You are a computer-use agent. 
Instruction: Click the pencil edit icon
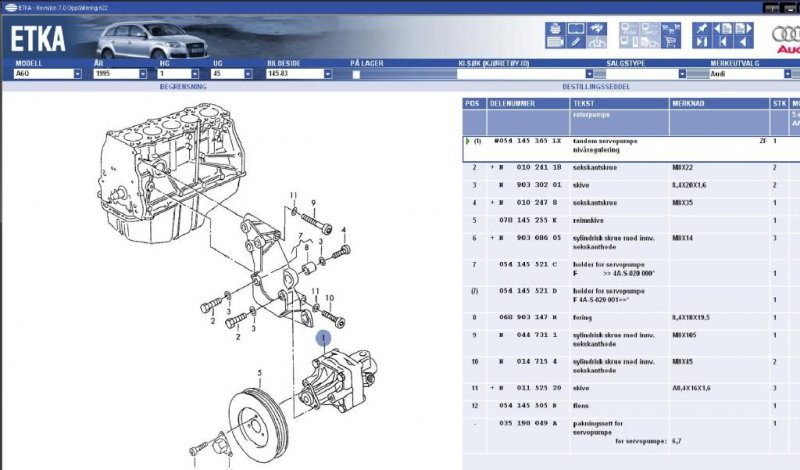[x=575, y=42]
